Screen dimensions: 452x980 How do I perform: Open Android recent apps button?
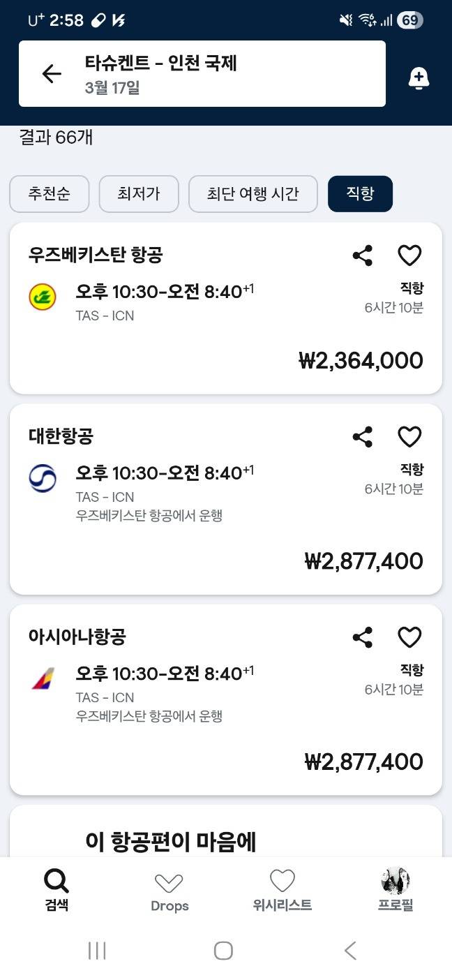point(97,950)
